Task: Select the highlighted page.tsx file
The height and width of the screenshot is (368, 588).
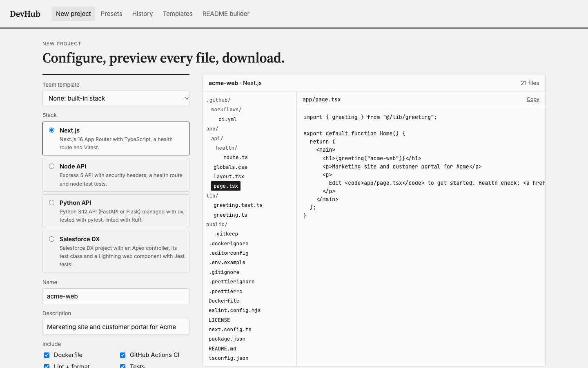Action: [226, 186]
